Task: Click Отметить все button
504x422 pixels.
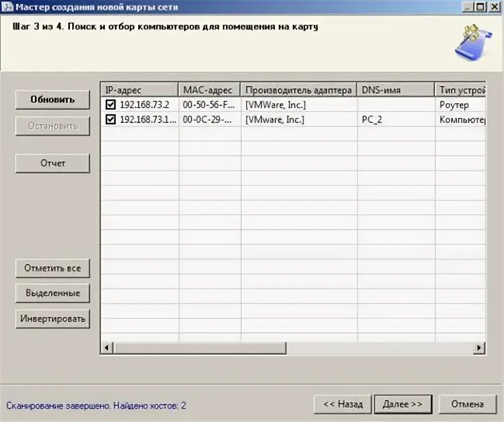Action: 53,268
